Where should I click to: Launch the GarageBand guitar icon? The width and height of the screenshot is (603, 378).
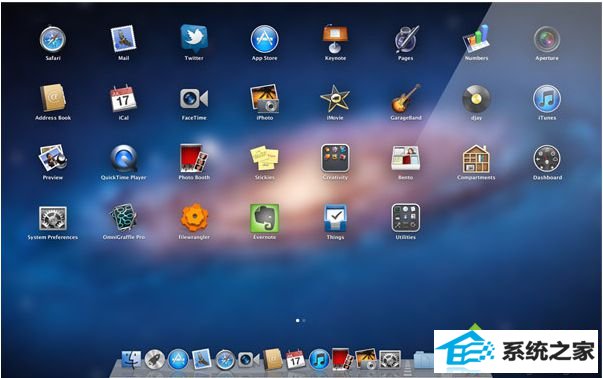click(x=406, y=98)
